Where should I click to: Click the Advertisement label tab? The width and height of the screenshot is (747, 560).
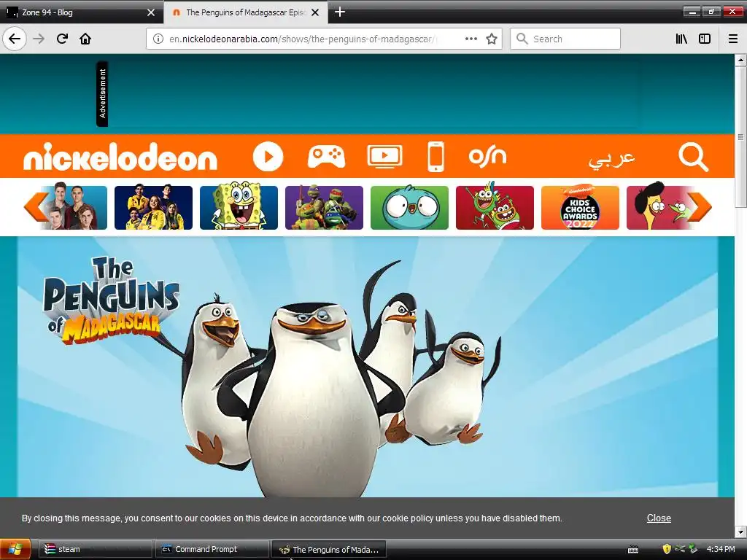pyautogui.click(x=102, y=94)
